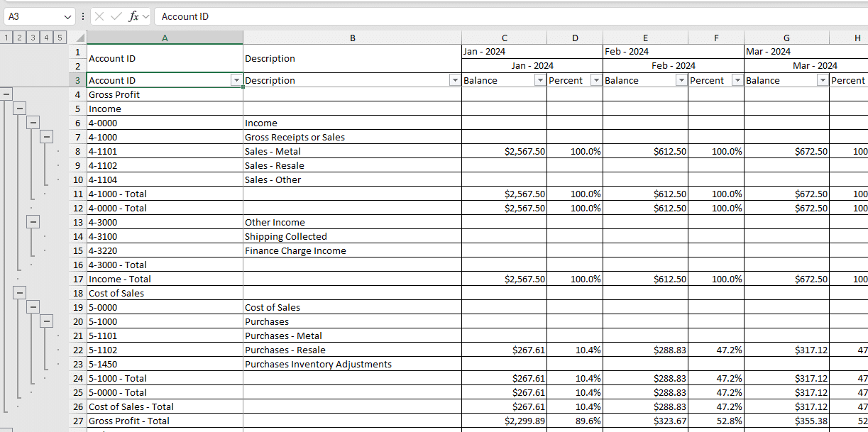
Task: Collapse the Gross Profit outline group at row 4
Action: coord(7,94)
